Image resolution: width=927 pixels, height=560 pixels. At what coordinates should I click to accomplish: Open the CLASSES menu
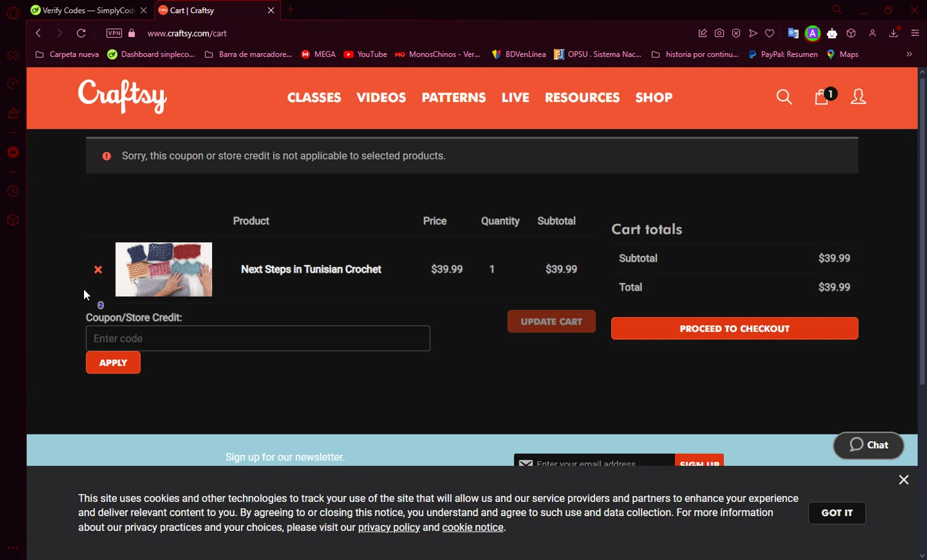(x=314, y=98)
